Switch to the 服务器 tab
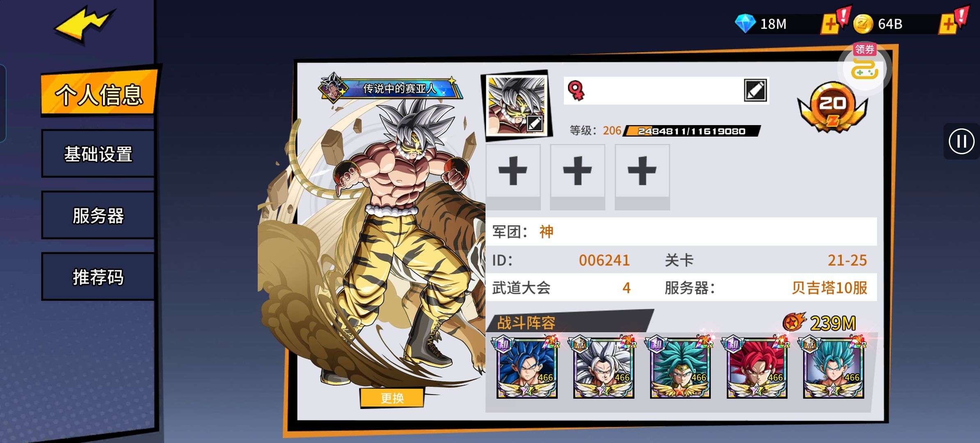 click(98, 216)
